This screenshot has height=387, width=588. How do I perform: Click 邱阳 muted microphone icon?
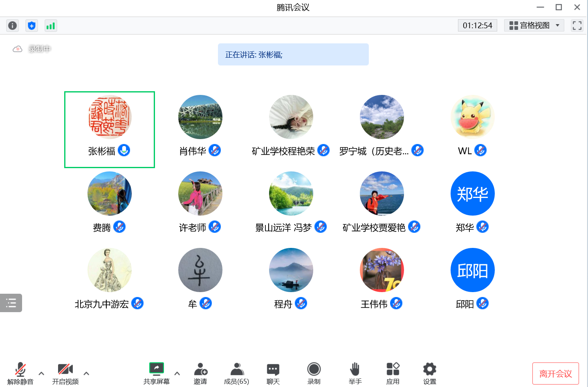483,303
